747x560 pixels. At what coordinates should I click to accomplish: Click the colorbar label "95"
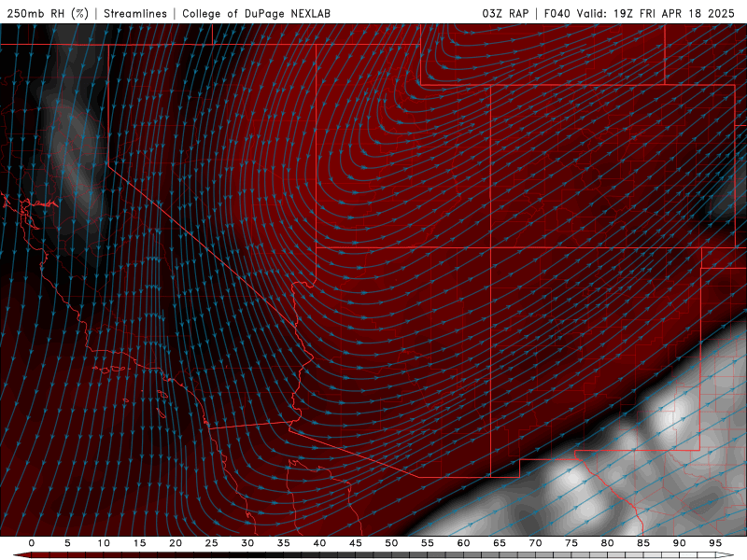coord(715,543)
